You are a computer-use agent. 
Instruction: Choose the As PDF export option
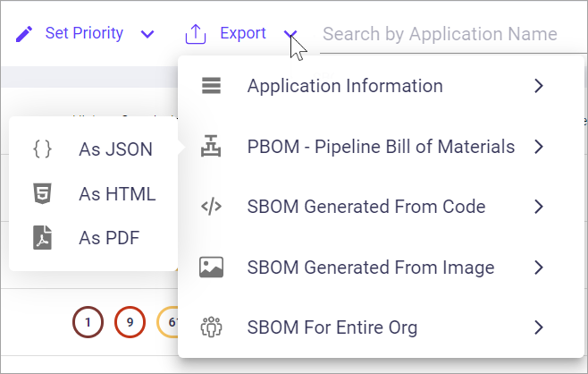coord(109,237)
